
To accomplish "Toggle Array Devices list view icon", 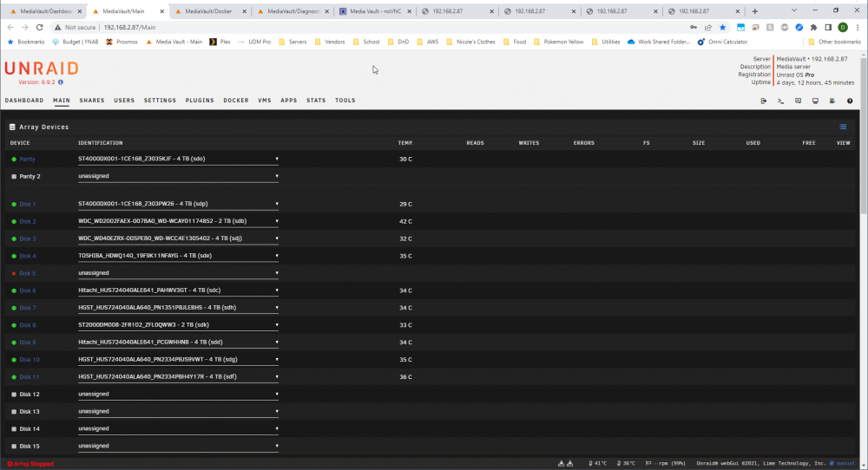I will tap(843, 127).
